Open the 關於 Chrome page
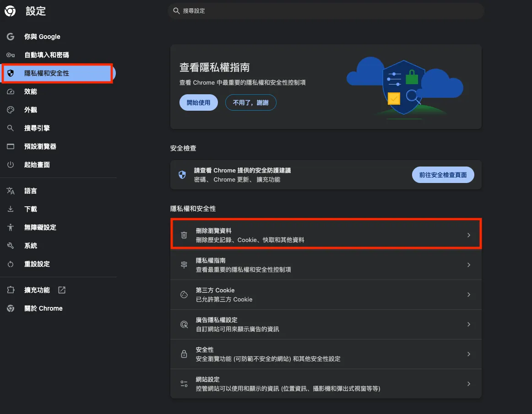 [x=43, y=308]
